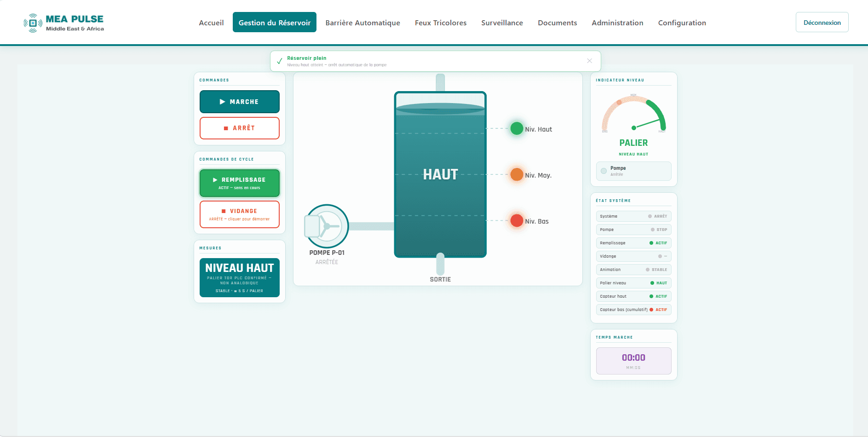Click the red Niv. Bas indicator light
The image size is (868, 438).
(517, 220)
